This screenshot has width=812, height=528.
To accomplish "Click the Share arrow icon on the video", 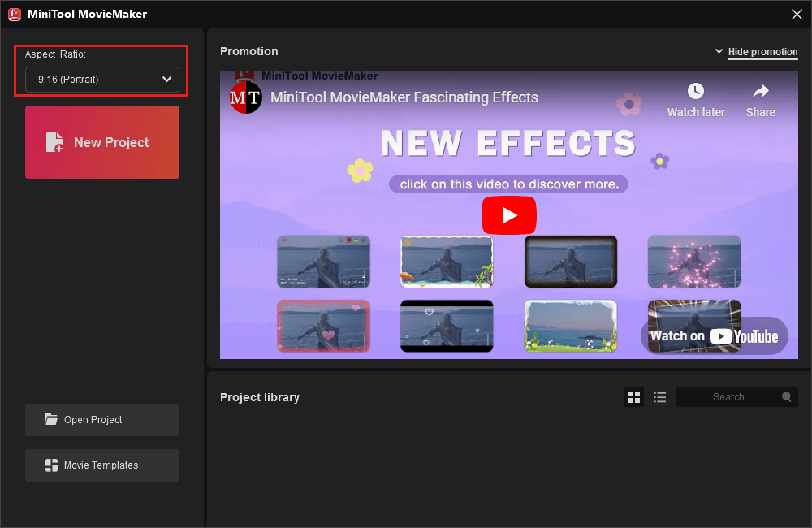I will pyautogui.click(x=760, y=91).
